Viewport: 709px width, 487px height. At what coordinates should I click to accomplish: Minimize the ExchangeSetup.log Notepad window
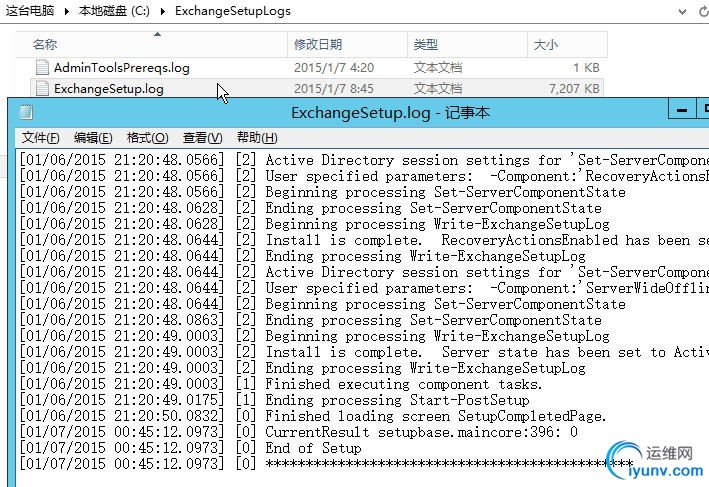(682, 110)
